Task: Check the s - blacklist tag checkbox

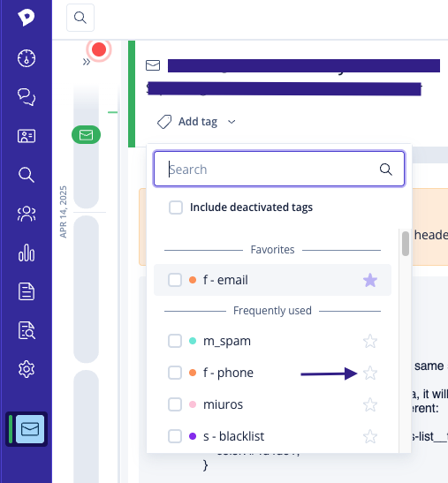Action: 175,436
